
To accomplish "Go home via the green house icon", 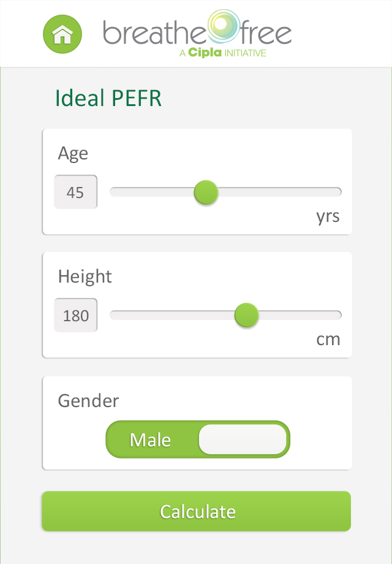I will click(x=62, y=34).
